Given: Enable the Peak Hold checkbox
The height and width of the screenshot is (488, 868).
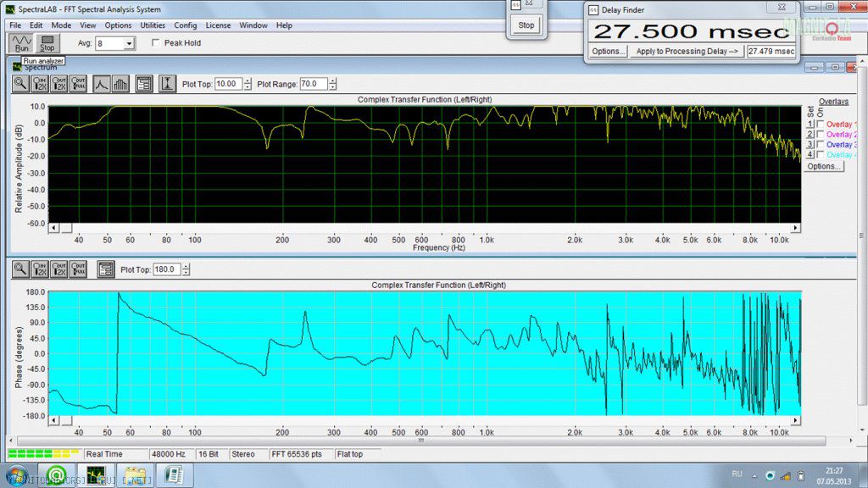Looking at the screenshot, I should point(156,42).
